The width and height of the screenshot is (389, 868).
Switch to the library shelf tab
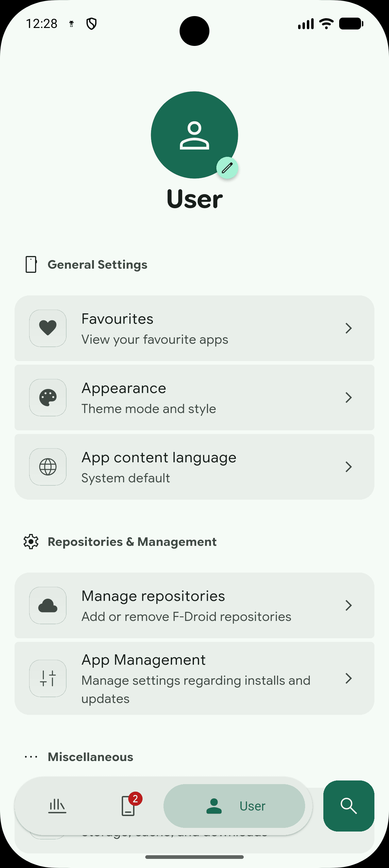[x=57, y=806]
